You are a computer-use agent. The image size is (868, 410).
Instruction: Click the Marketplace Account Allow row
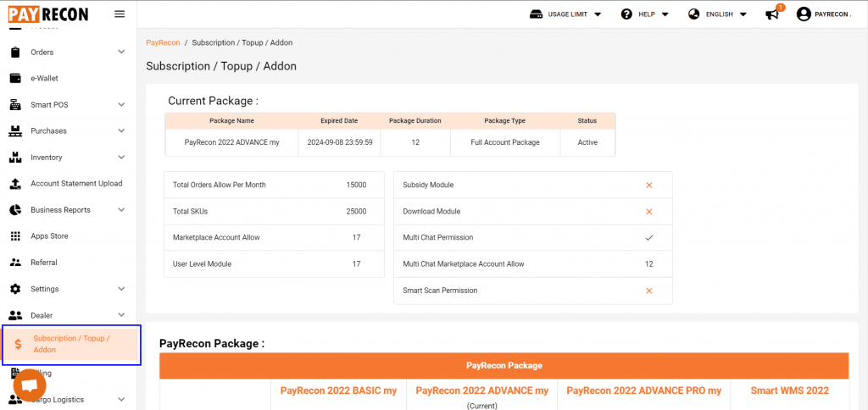tap(274, 237)
